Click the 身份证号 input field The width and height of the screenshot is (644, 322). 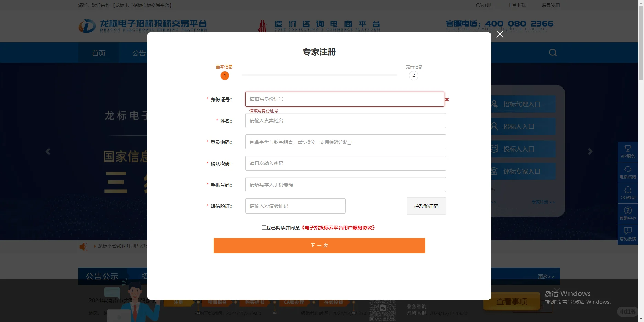pos(344,99)
